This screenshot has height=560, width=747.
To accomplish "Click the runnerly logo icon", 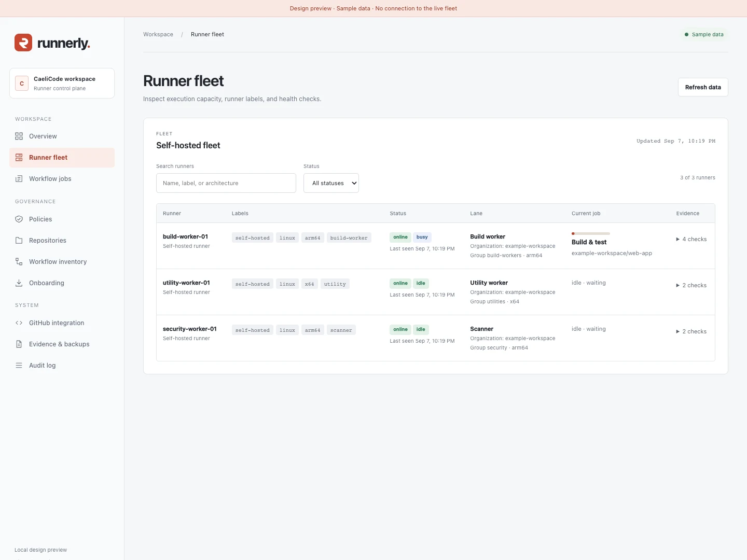I will (23, 43).
